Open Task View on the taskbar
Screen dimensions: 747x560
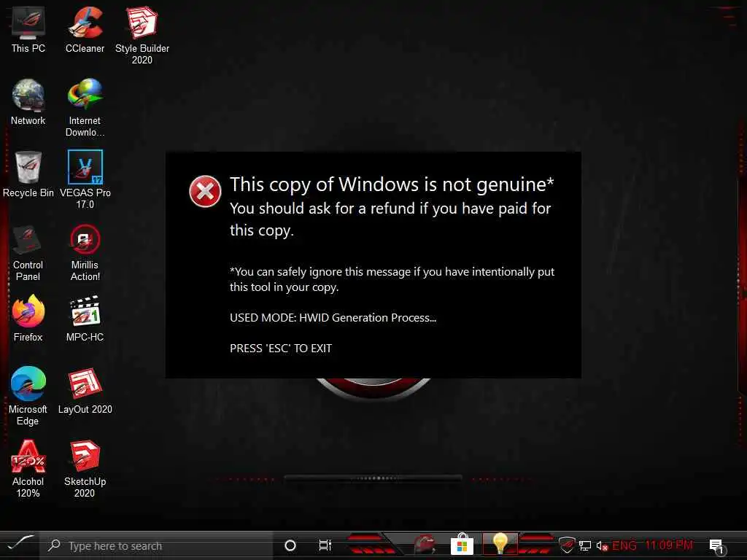click(325, 545)
